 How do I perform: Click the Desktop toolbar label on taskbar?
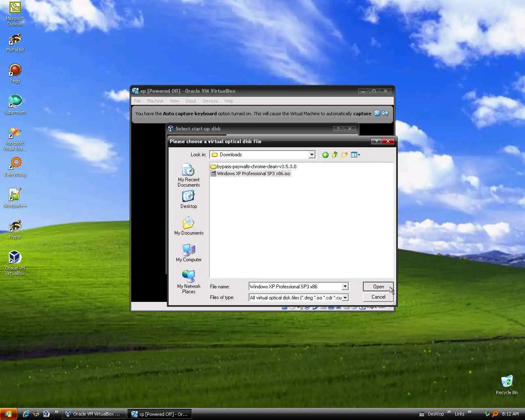pyautogui.click(x=436, y=414)
